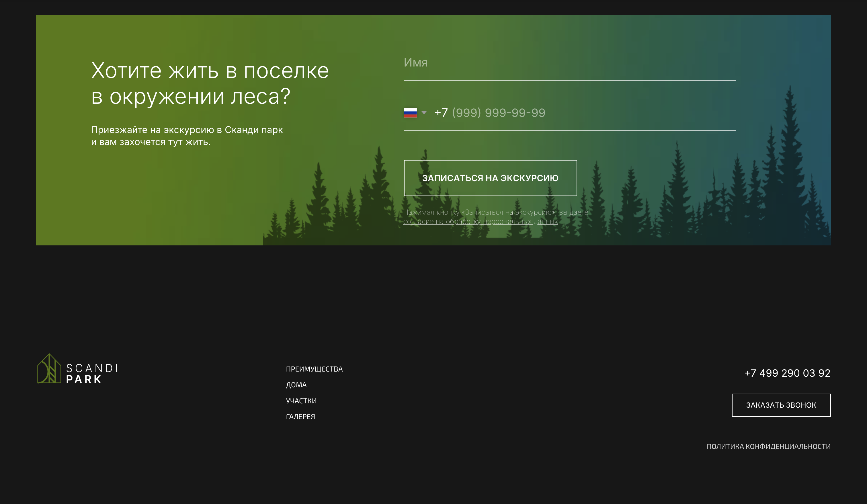Click the Russian flag icon
The image size is (867, 504).
pos(410,113)
